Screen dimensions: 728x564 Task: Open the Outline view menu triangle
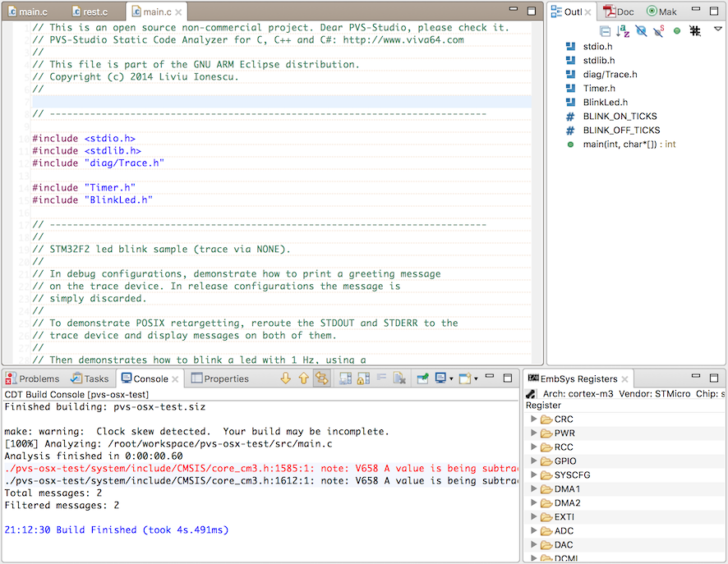pos(717,30)
